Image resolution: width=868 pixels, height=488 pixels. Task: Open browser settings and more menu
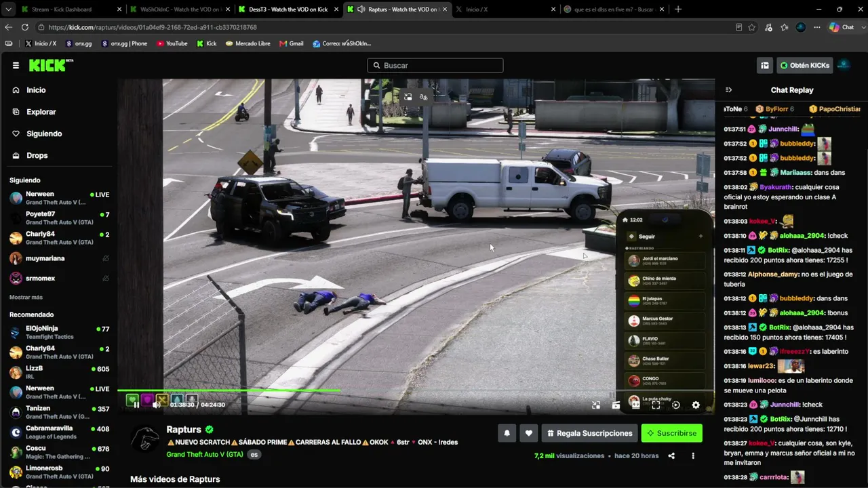817,27
